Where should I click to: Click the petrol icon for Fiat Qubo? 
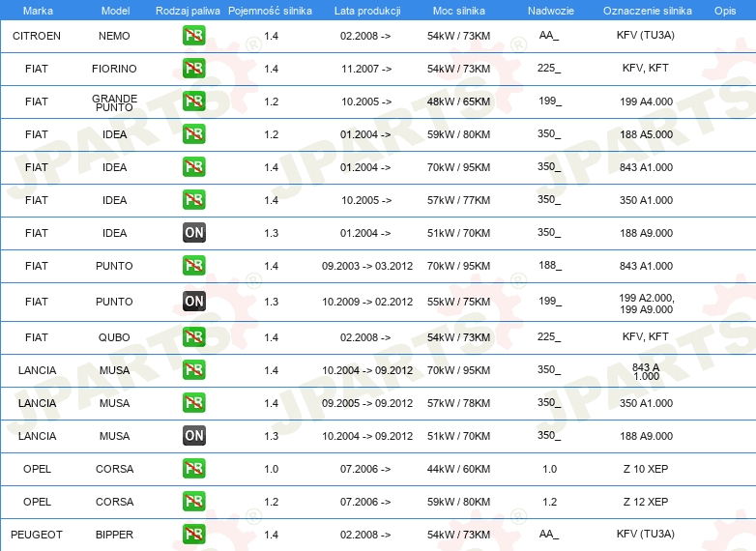click(193, 337)
